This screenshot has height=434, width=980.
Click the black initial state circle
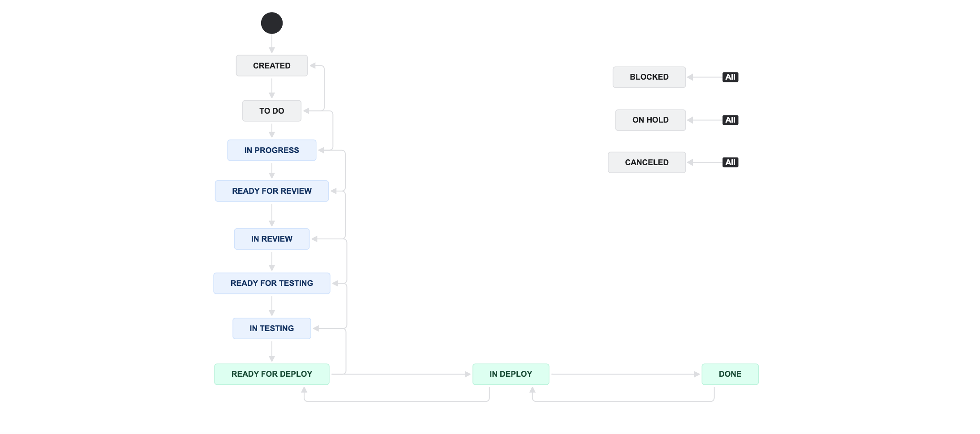coord(272,23)
